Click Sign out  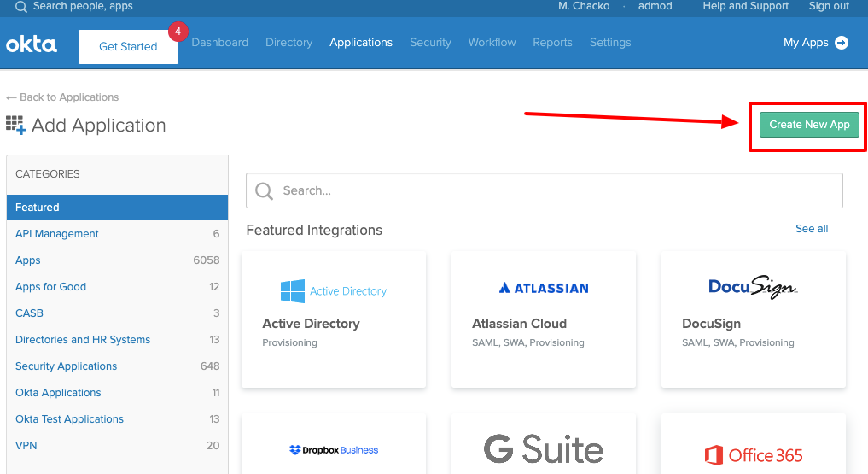coord(829,6)
